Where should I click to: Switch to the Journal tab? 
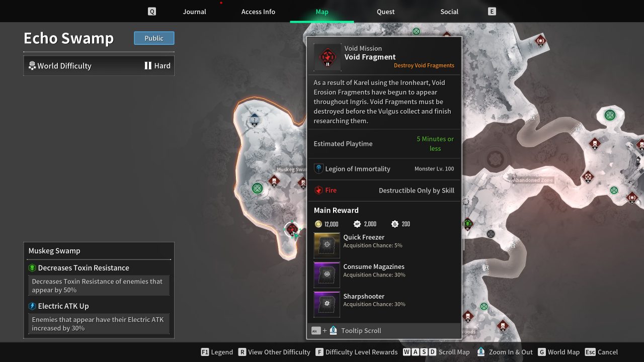pyautogui.click(x=194, y=11)
